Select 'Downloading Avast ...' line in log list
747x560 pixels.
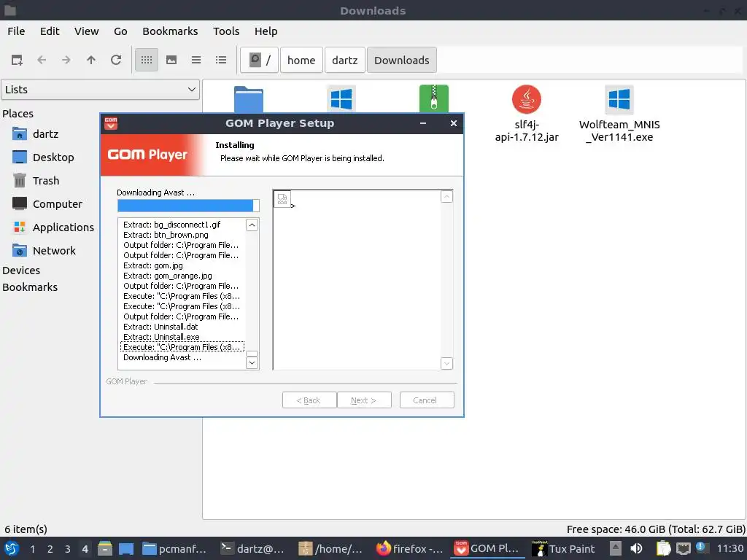point(162,357)
